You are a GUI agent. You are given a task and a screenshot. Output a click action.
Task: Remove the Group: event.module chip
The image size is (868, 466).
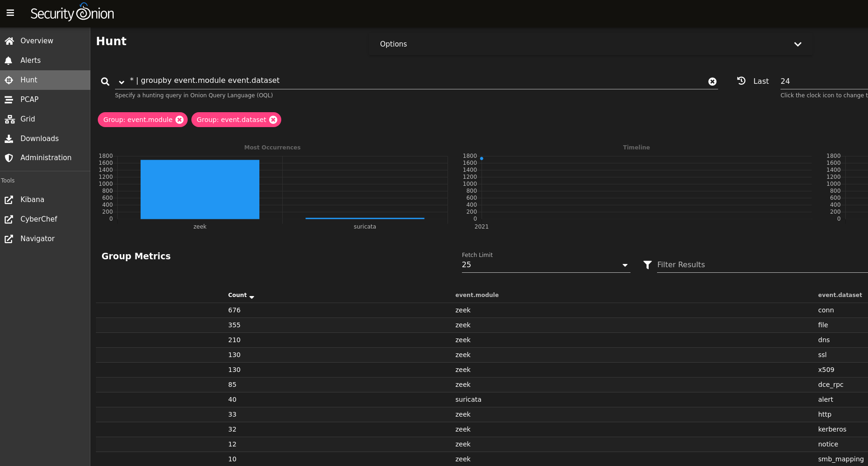pos(179,120)
